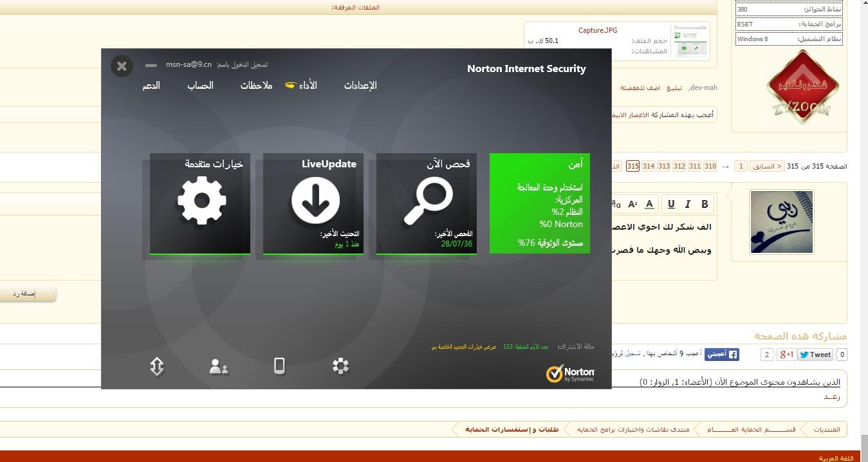
Task: Open the ملاحظات feedback menu
Action: (x=257, y=86)
